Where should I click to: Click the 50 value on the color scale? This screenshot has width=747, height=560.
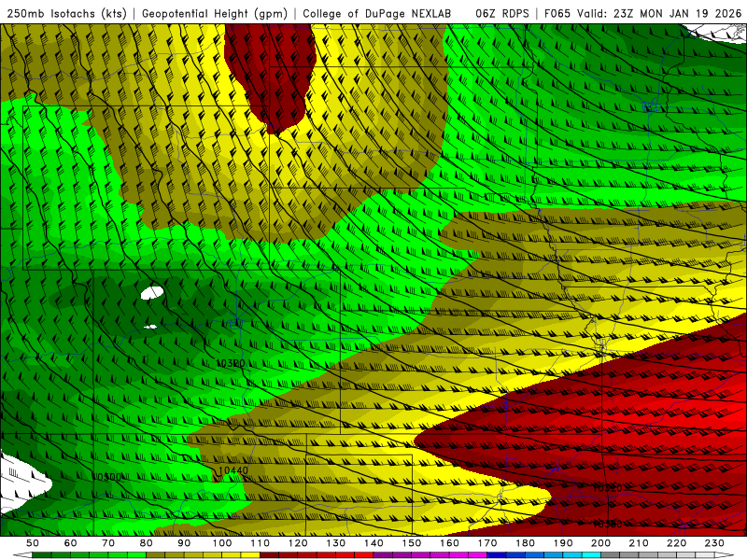pos(33,543)
